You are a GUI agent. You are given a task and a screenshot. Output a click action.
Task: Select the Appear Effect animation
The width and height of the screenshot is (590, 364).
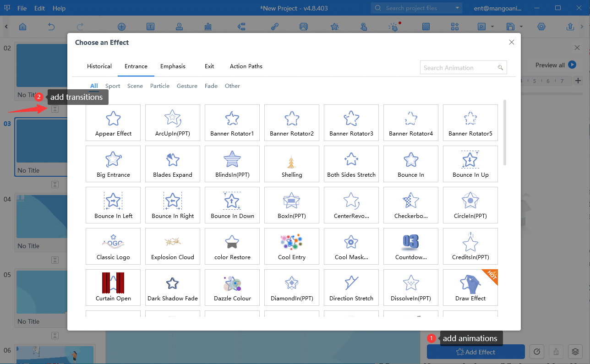point(113,122)
